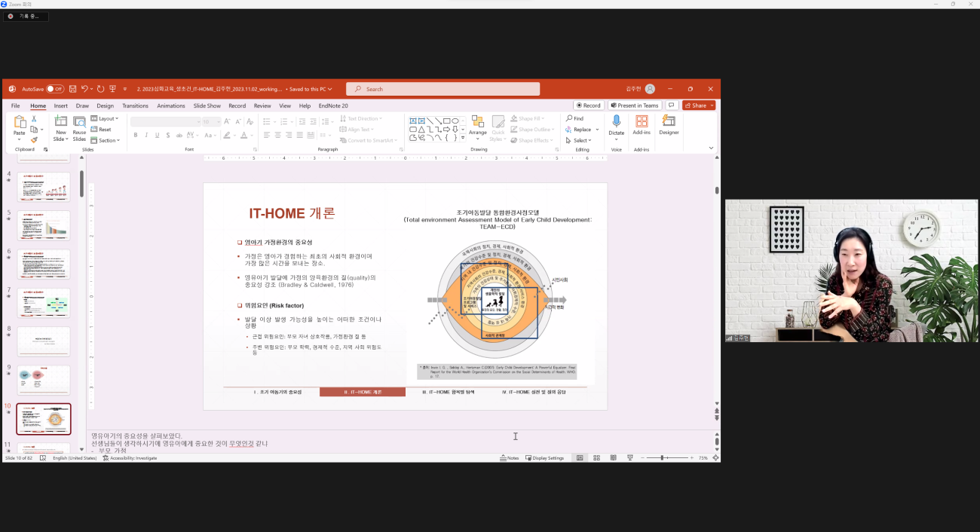Toggle Notes pane in status bar
The height and width of the screenshot is (532, 980).
tap(510, 458)
